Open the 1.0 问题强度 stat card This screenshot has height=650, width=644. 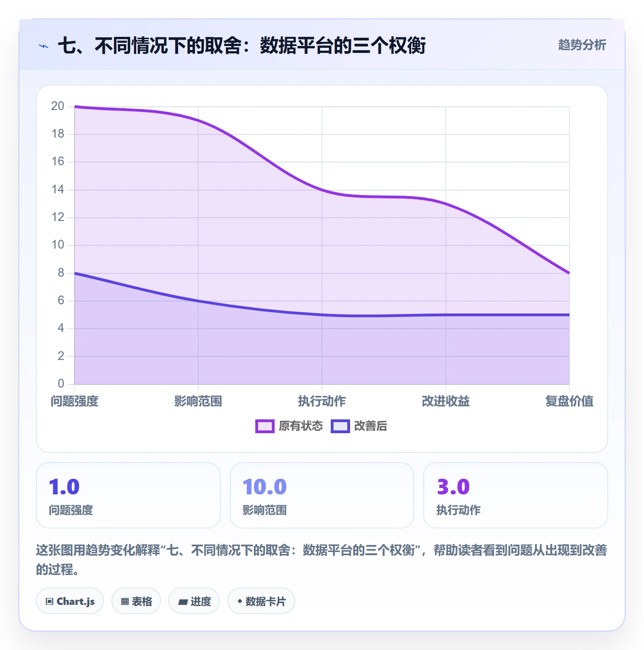pos(128,495)
